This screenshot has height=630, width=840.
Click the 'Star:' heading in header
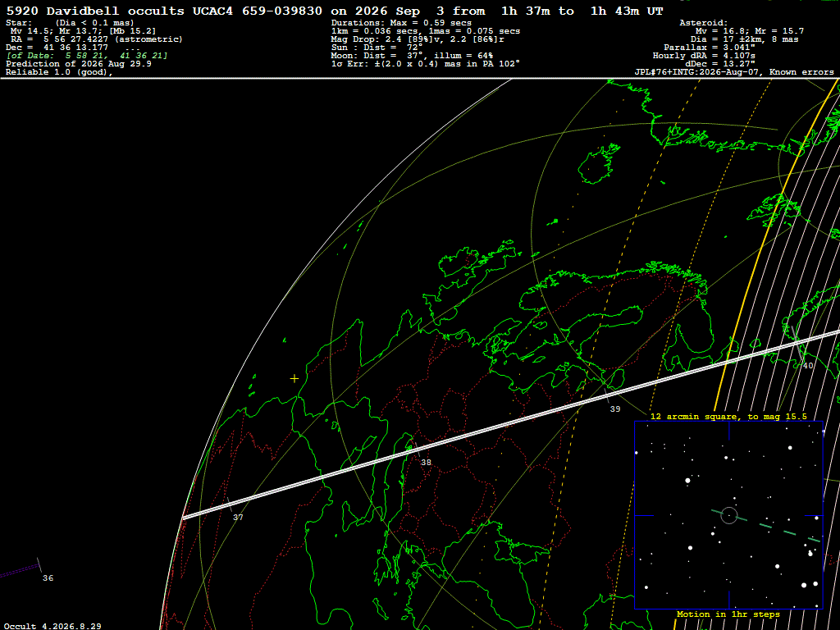click(20, 22)
